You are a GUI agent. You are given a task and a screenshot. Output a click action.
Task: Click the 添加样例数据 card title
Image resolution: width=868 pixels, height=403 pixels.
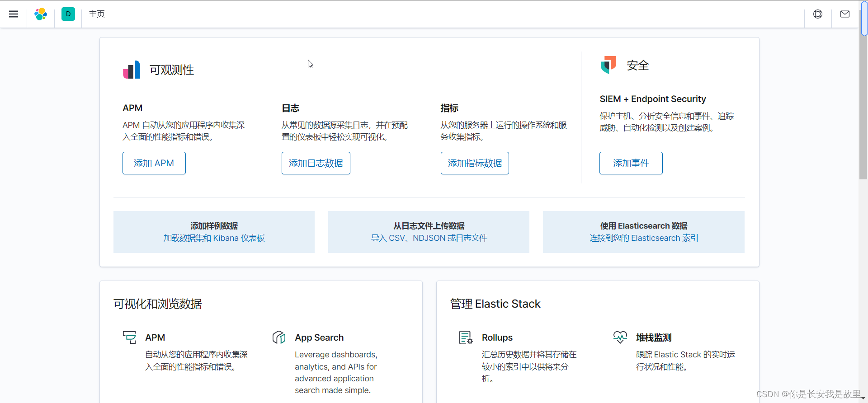pyautogui.click(x=214, y=226)
